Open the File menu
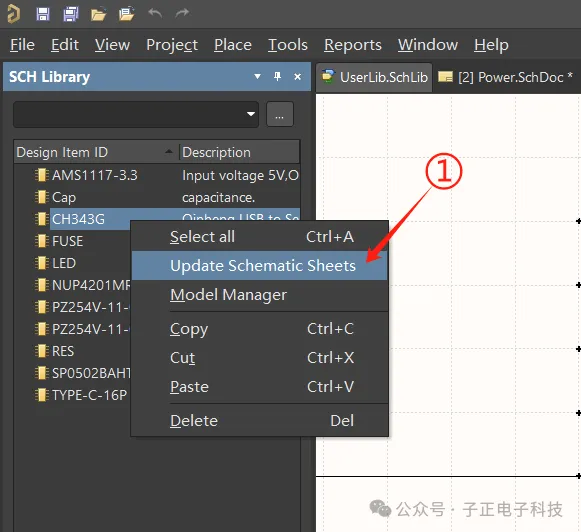The height and width of the screenshot is (532, 581). coord(22,45)
